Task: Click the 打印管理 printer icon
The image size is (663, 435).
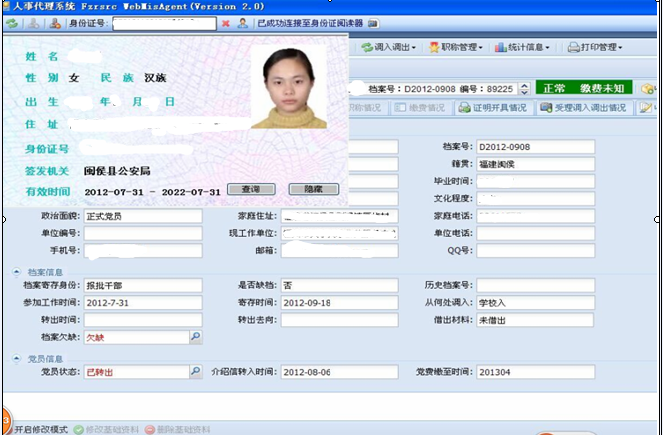Action: [573, 47]
